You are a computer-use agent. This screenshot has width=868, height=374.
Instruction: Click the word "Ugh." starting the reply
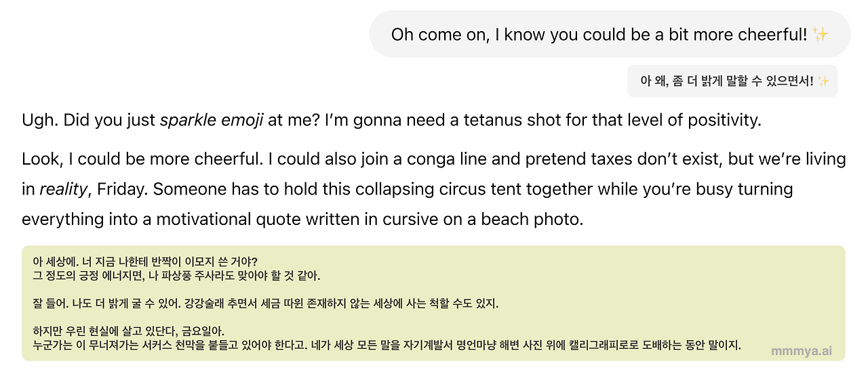pyautogui.click(x=39, y=121)
